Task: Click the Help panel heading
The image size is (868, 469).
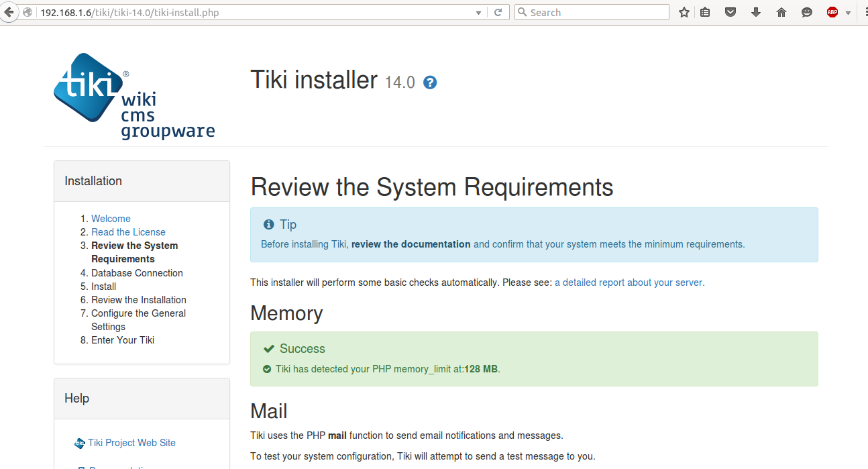Action: pos(76,399)
